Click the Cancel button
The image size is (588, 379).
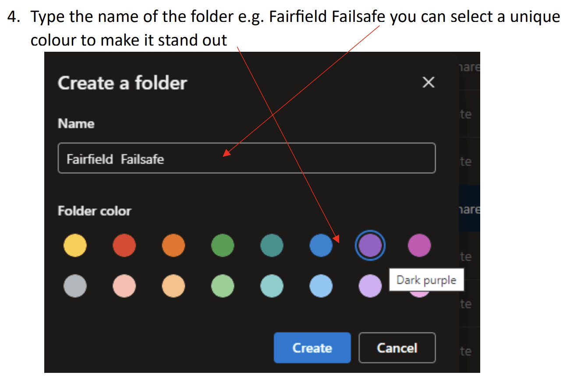click(x=397, y=348)
